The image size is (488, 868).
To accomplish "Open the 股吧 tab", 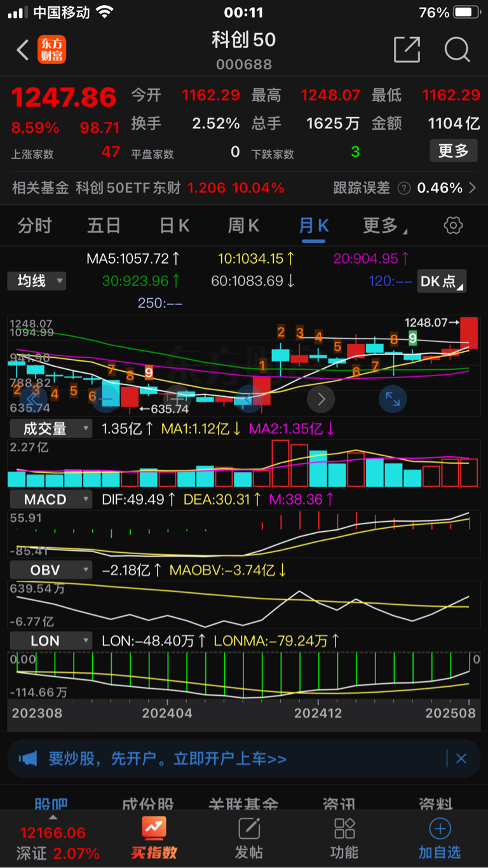I will point(51,805).
